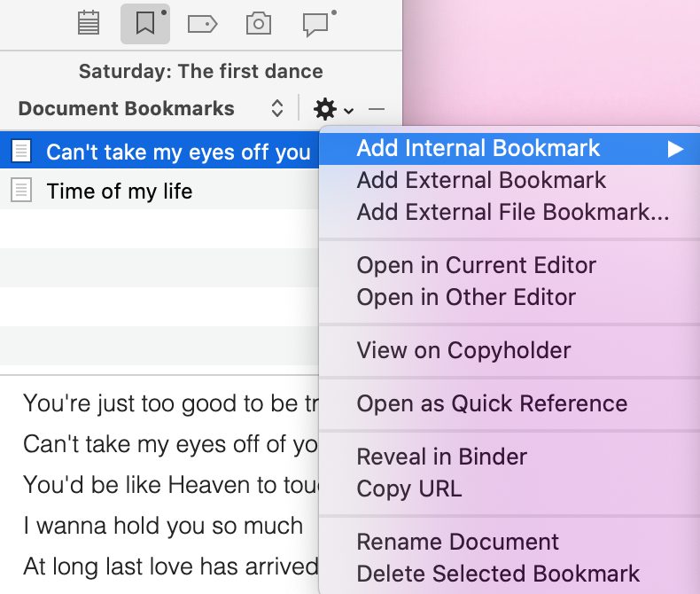Click the minus remove-bookmark button

[x=377, y=109]
